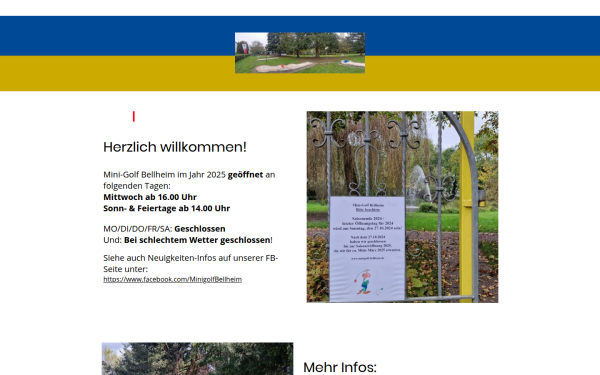Click 'Mini-Golf Bellheim im Jahr 2025' text
The image size is (600, 375).
pyautogui.click(x=165, y=174)
